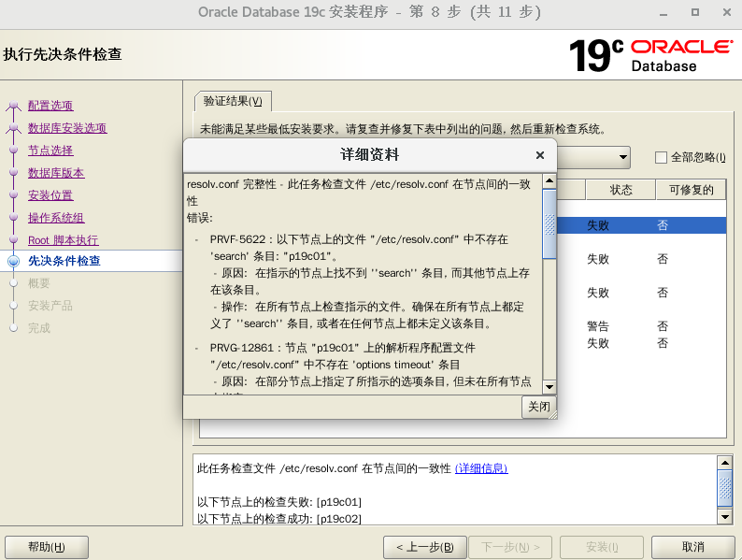Viewport: 742px width, 560px height.
Task: Open the filter dropdown beside 全部忽略
Action: tap(623, 157)
